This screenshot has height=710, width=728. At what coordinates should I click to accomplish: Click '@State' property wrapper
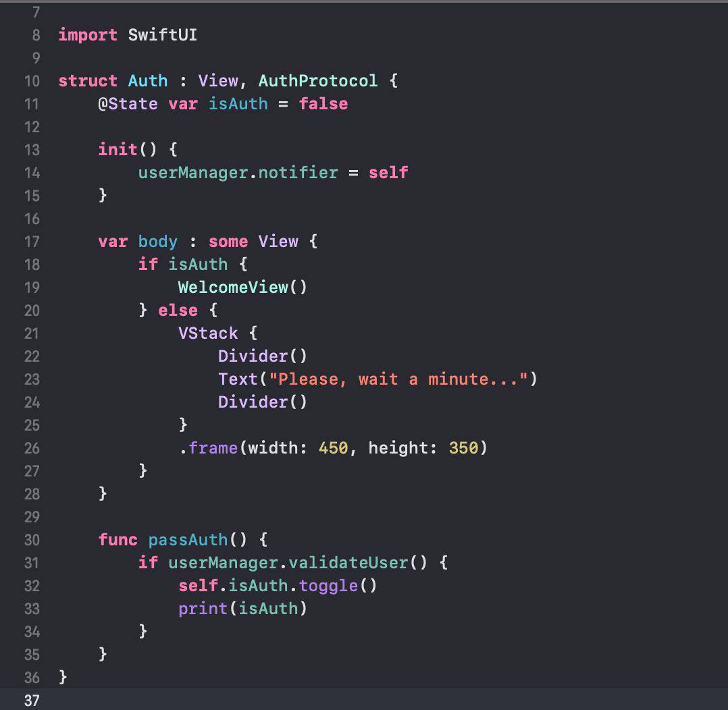[128, 103]
